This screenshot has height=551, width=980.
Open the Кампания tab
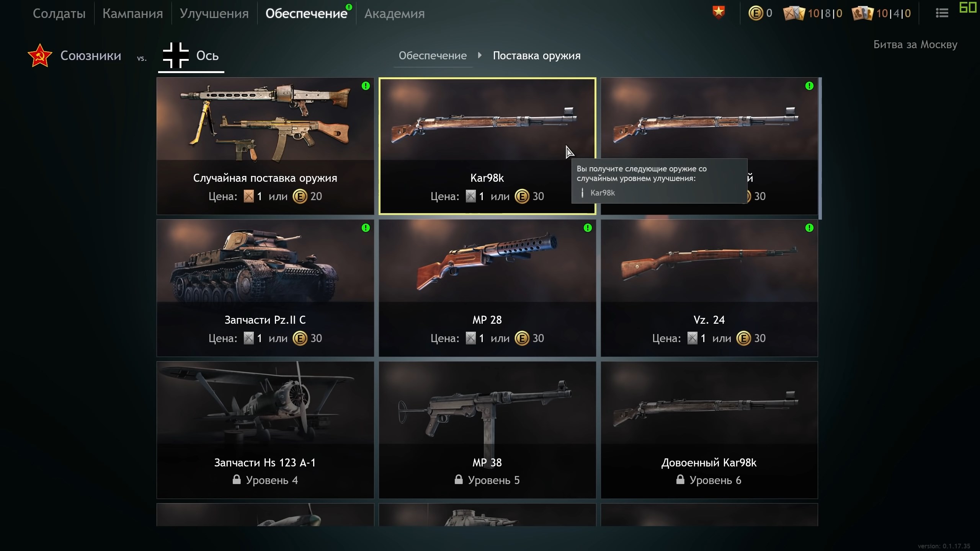(132, 13)
